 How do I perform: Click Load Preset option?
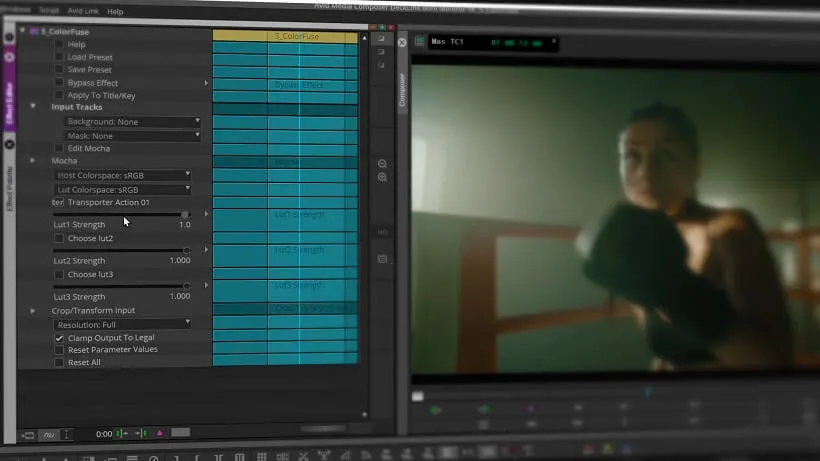pyautogui.click(x=90, y=57)
